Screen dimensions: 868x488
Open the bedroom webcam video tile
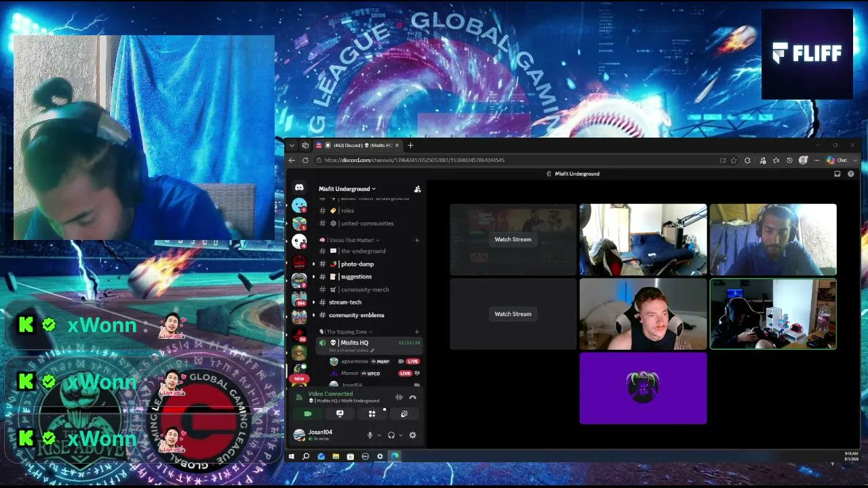point(643,239)
